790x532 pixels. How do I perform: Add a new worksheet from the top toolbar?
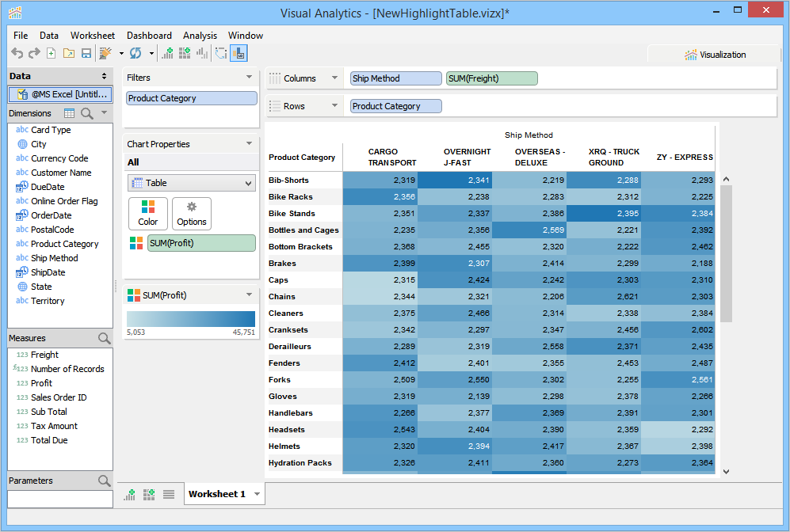(x=167, y=53)
